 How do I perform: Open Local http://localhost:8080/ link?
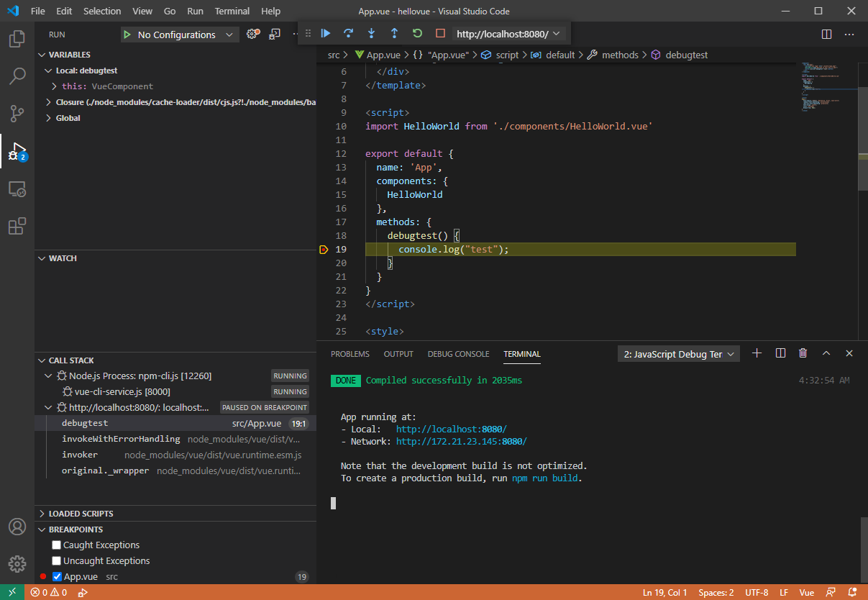click(x=452, y=429)
